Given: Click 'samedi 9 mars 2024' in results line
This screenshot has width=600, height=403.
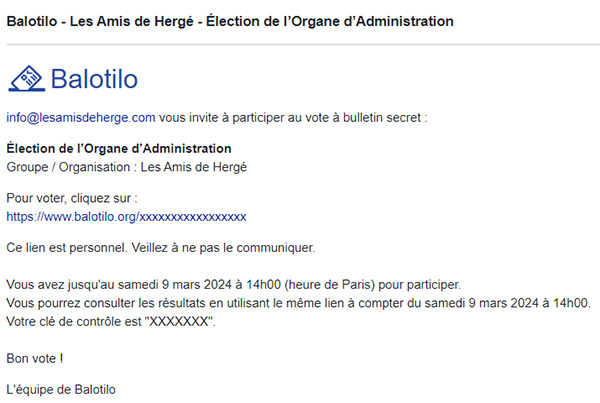Looking at the screenshot, I should (x=481, y=303).
